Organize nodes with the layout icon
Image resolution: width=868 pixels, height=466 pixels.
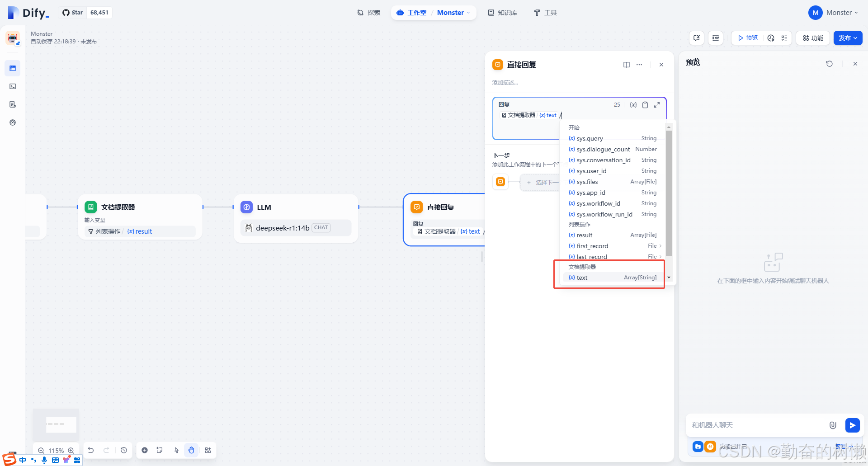pos(208,450)
